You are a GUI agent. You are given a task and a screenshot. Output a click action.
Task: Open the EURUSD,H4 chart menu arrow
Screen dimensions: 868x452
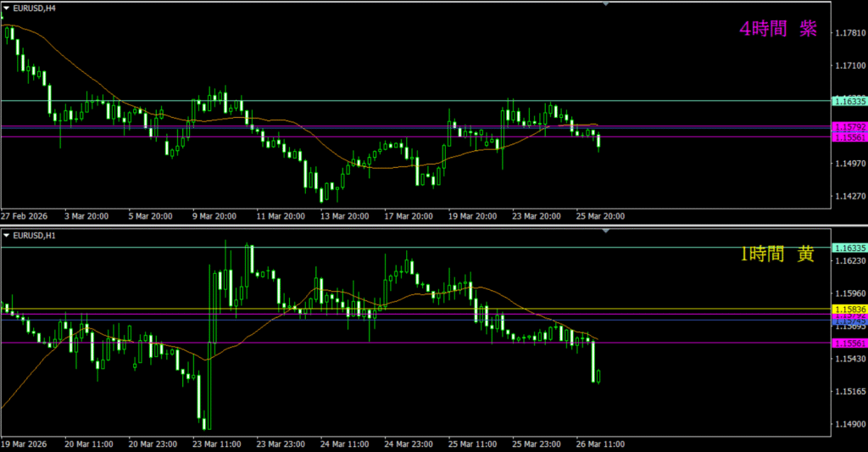coord(7,8)
